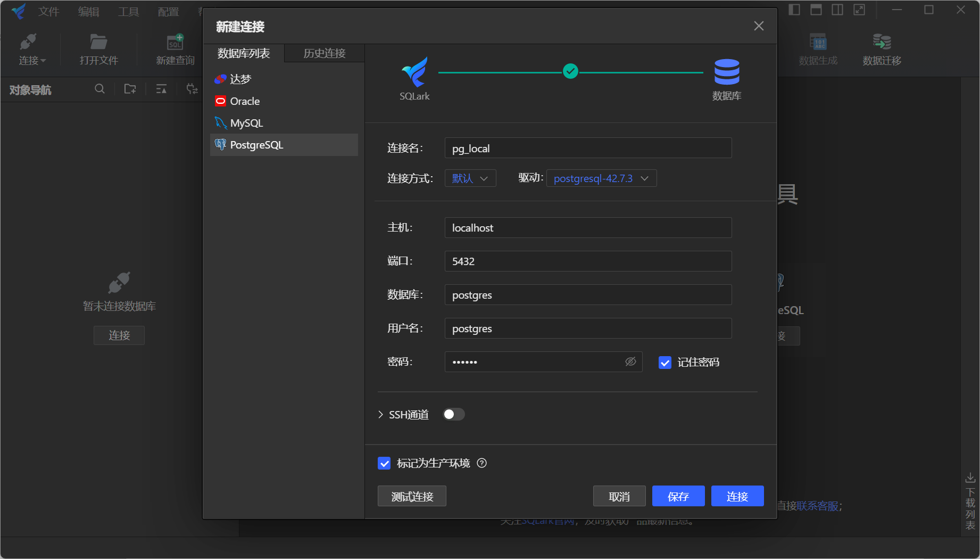980x559 pixels.
Task: Click the 测试连接 button
Action: tap(412, 496)
